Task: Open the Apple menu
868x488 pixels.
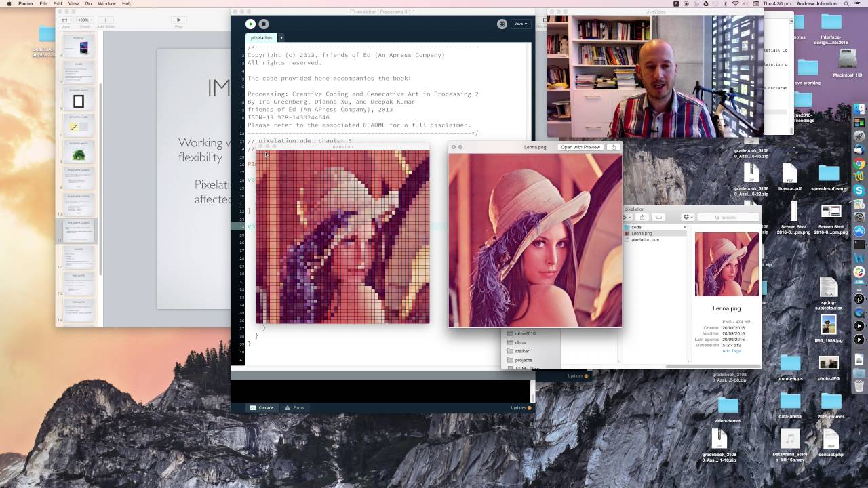Action: (9, 4)
